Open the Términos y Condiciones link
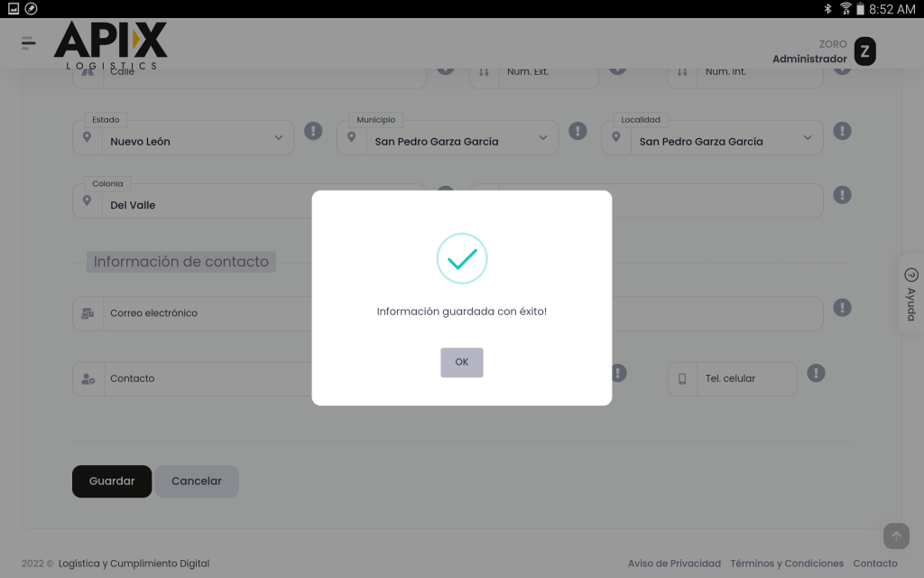Image resolution: width=924 pixels, height=578 pixels. coord(787,564)
